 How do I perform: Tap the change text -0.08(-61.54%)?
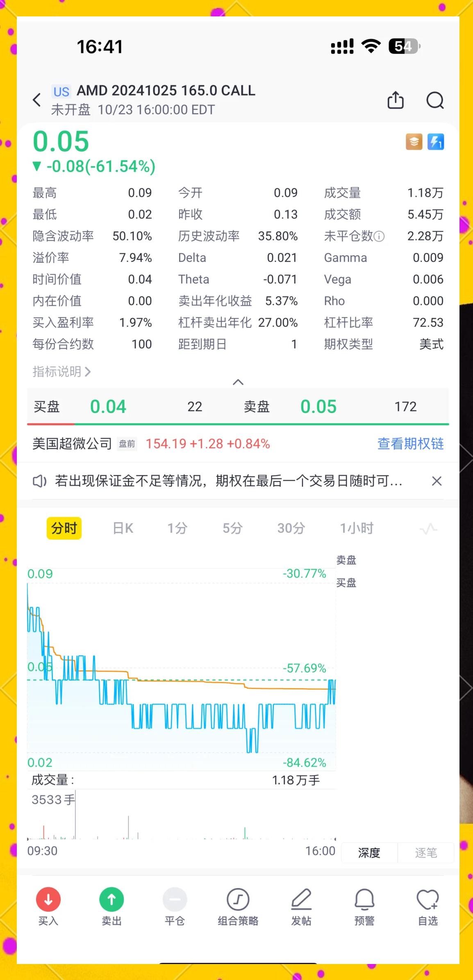(x=101, y=166)
